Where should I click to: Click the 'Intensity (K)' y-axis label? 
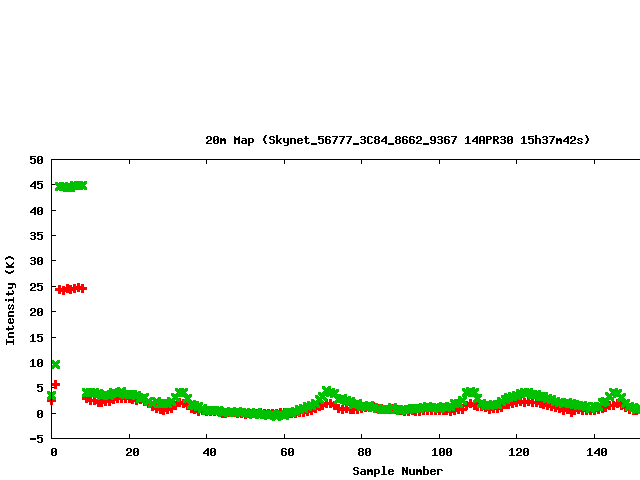point(10,300)
